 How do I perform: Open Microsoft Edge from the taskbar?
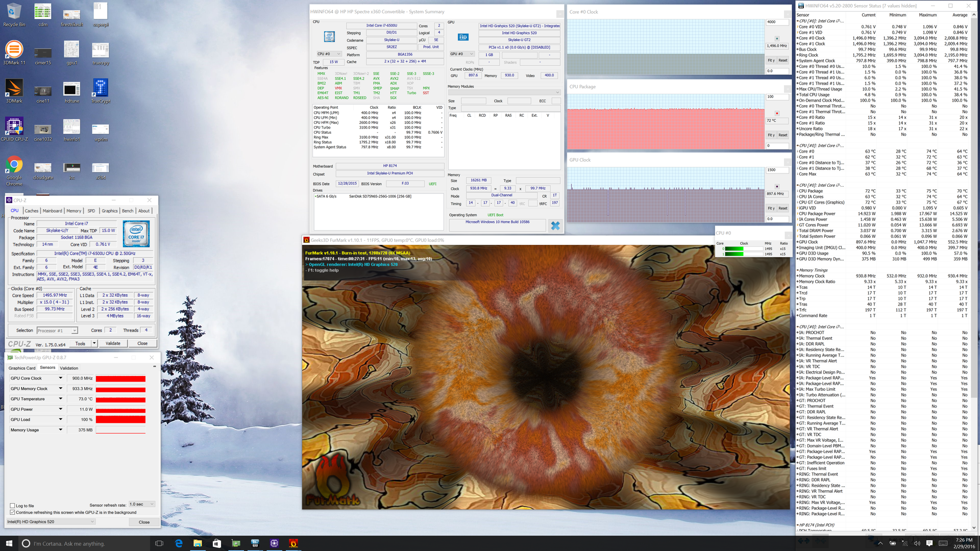(179, 543)
